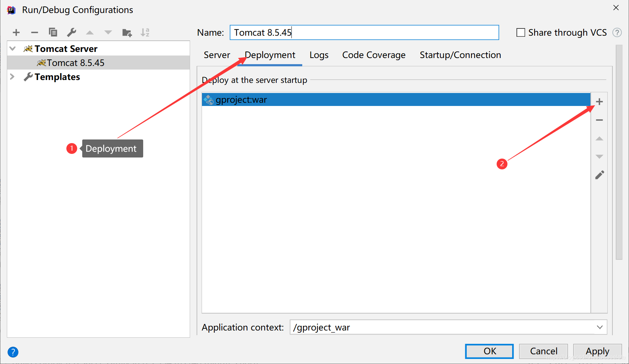Add a new run configuration
This screenshot has height=364, width=629.
(16, 32)
